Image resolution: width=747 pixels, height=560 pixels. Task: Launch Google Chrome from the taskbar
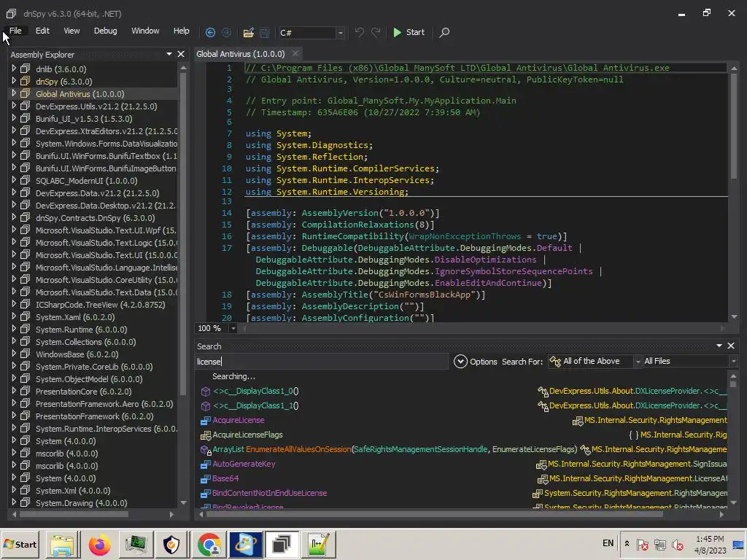coord(209,545)
